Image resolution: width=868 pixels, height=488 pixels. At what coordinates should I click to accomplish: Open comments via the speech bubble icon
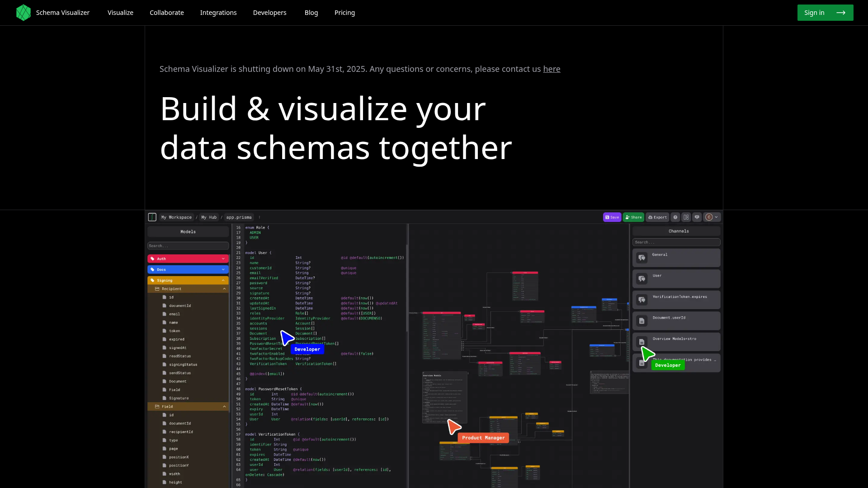coord(698,217)
